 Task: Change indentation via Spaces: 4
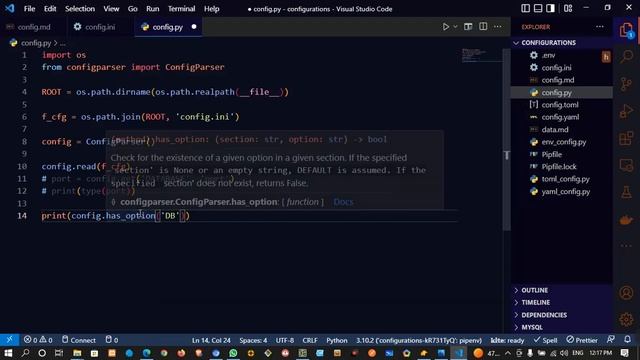[x=253, y=340]
